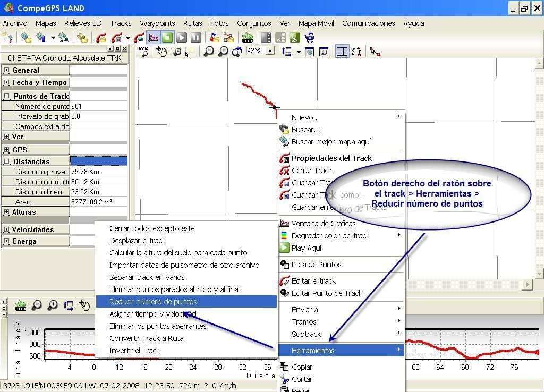Choose Lista de Puntos from context menu

point(342,265)
